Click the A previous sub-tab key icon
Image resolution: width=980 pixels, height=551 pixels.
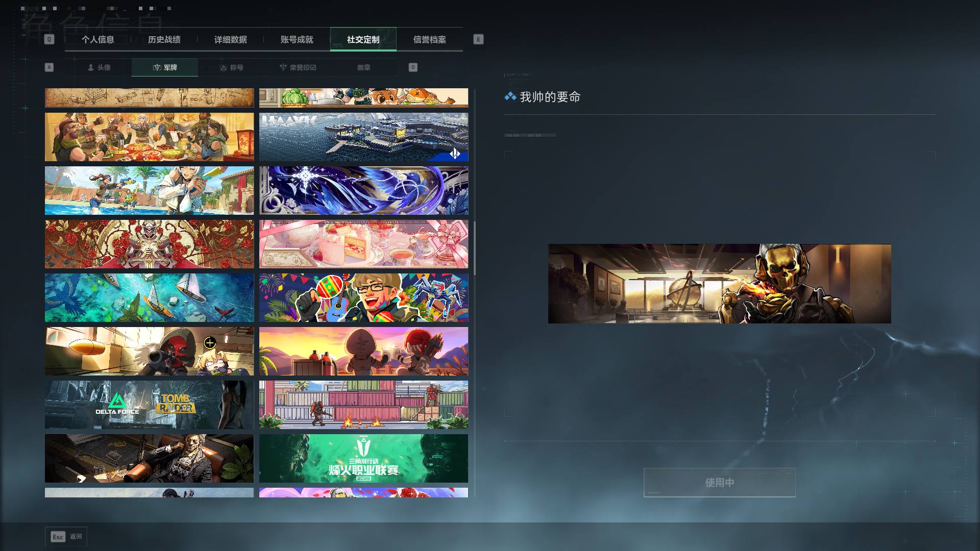point(49,67)
